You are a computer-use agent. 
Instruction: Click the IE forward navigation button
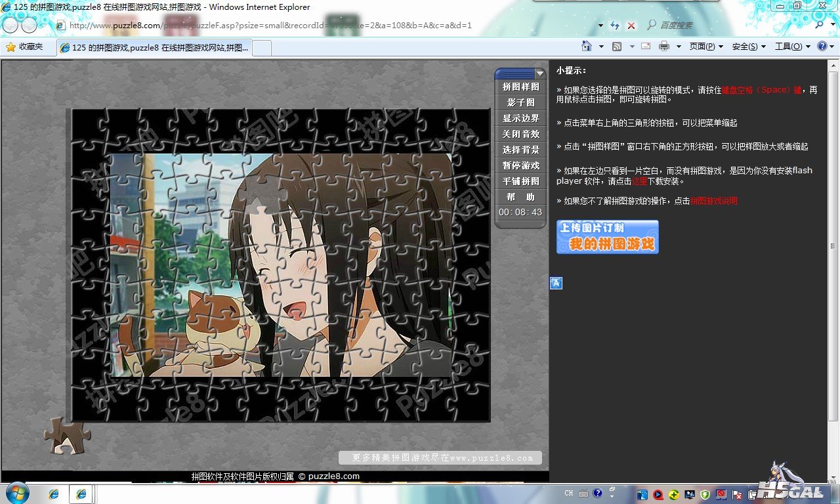[29, 25]
